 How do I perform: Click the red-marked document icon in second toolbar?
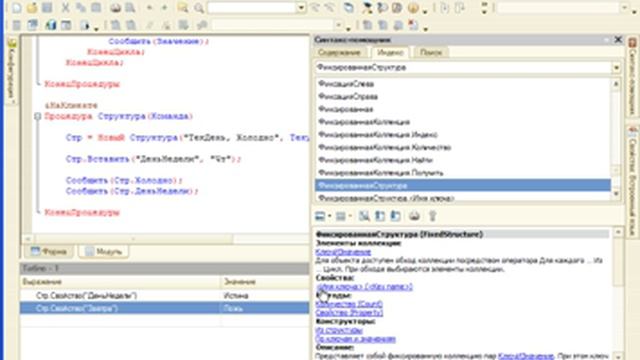[413, 25]
